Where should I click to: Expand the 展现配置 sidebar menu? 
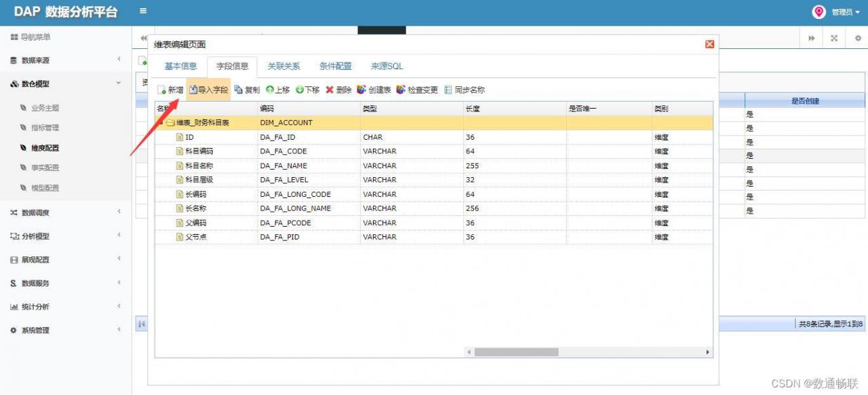tap(66, 260)
